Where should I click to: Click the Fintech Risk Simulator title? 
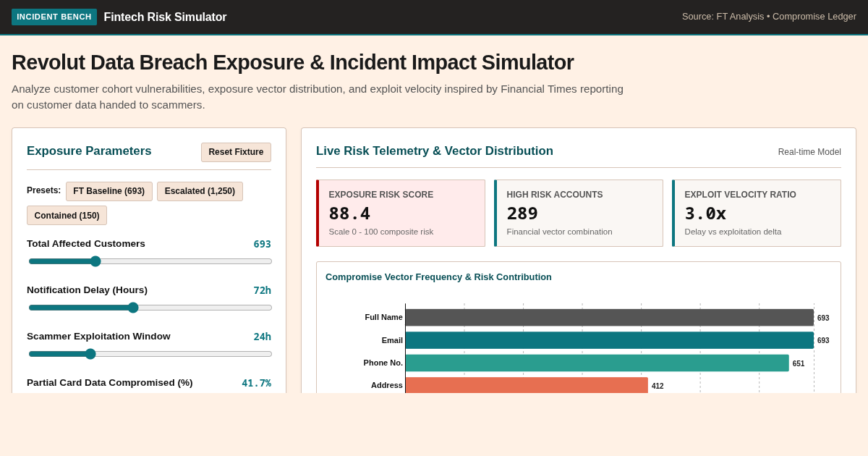165,17
